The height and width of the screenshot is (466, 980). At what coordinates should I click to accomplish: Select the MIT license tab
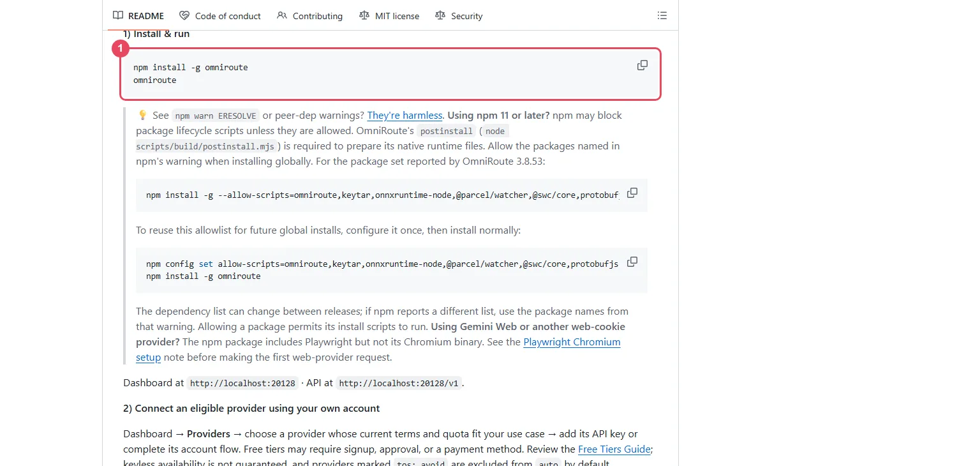click(389, 16)
